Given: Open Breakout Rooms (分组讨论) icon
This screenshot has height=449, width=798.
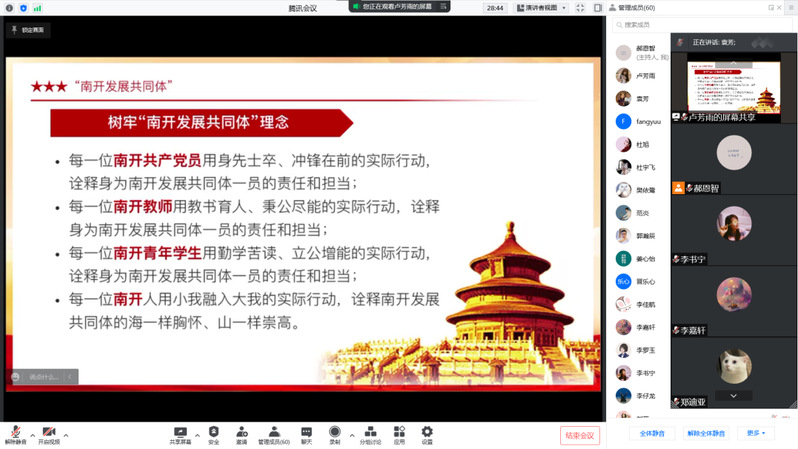Looking at the screenshot, I should pos(370,434).
